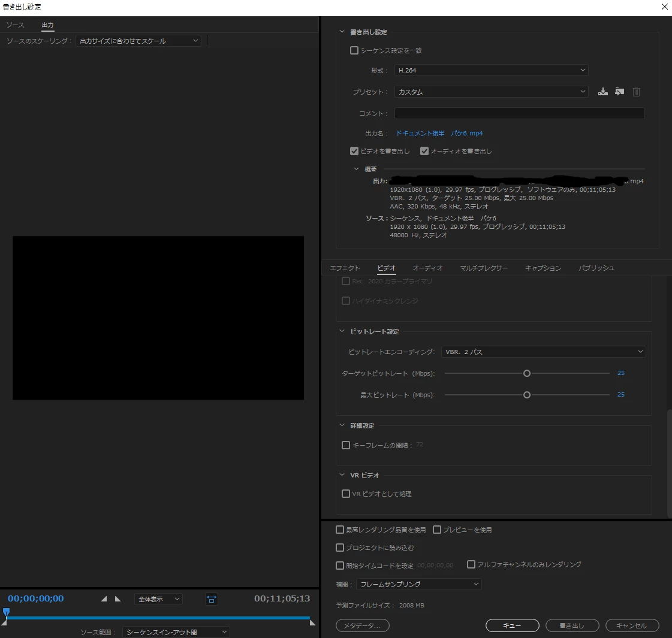Click the set in point triangle icon
Viewport: 672px width, 638px height.
(104, 599)
